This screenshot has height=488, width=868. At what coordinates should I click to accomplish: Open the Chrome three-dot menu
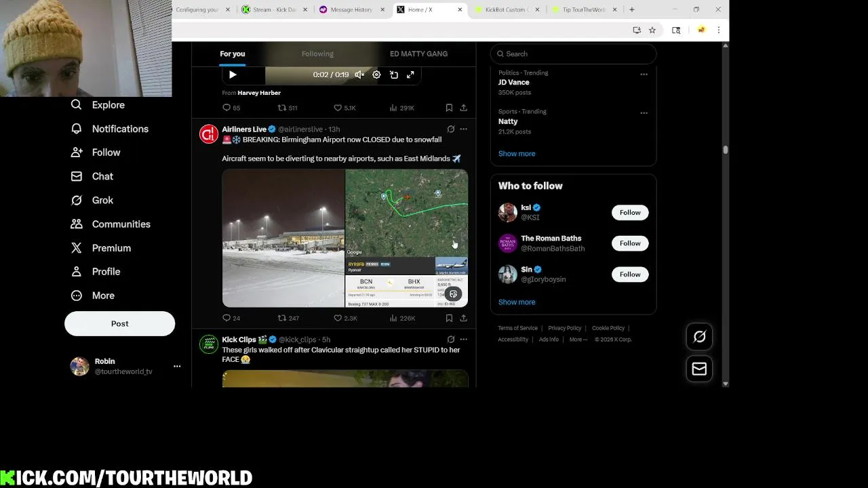pos(719,30)
